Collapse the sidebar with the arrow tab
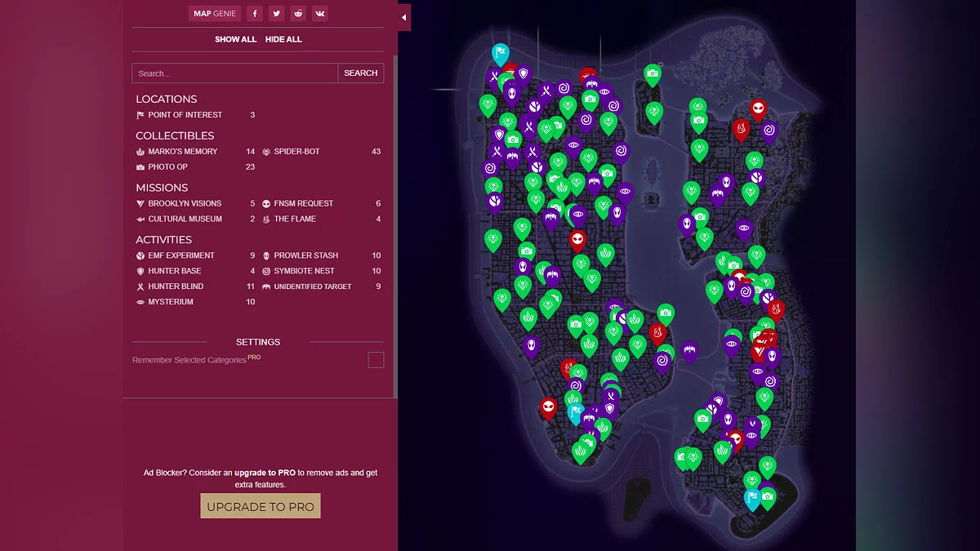The width and height of the screenshot is (980, 551). point(404,17)
